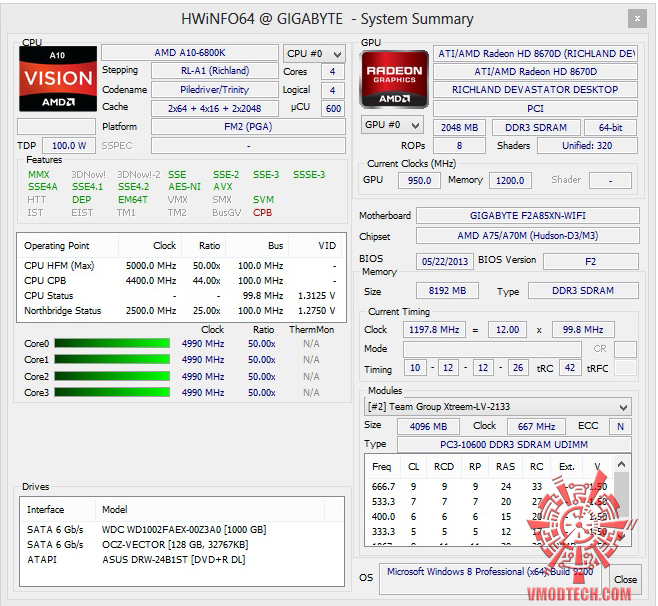This screenshot has width=658, height=606.
Task: Click the module clock 667 MHz field
Action: pyautogui.click(x=536, y=426)
